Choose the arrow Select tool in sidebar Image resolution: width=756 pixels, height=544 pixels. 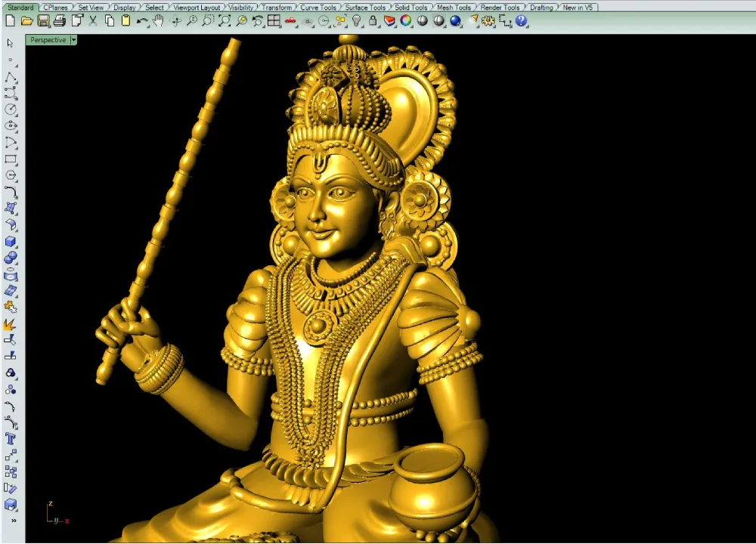11,43
